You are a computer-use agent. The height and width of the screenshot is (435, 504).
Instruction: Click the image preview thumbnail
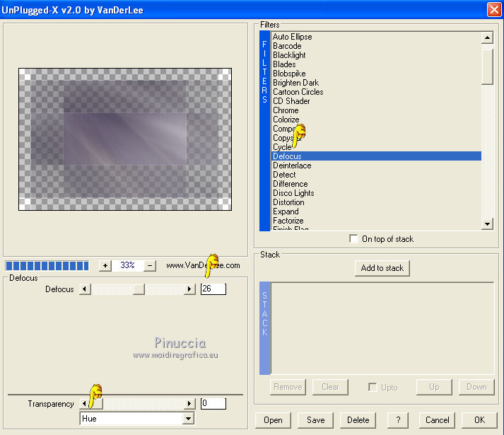pyautogui.click(x=125, y=139)
